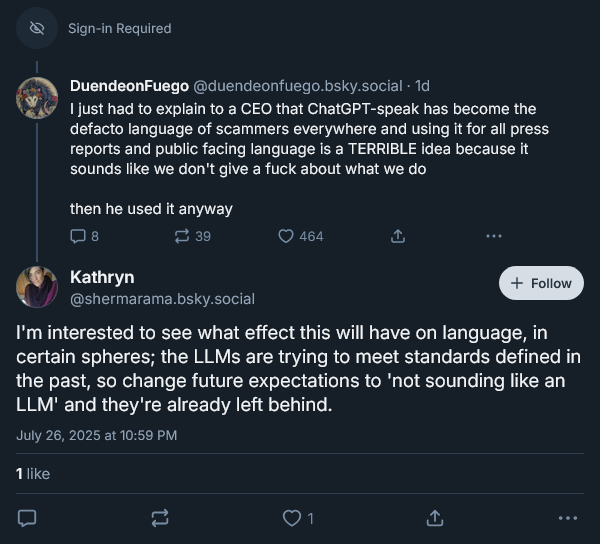Repost Kathryn's post

pos(160,518)
